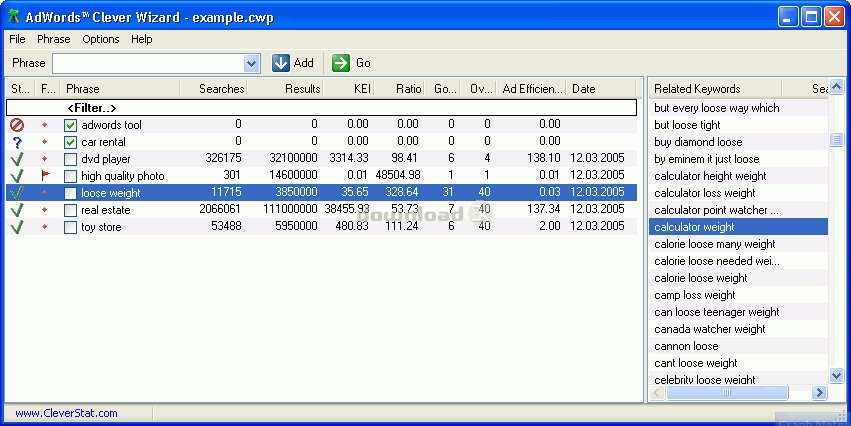Click the flag marker for toy store

coord(45,227)
